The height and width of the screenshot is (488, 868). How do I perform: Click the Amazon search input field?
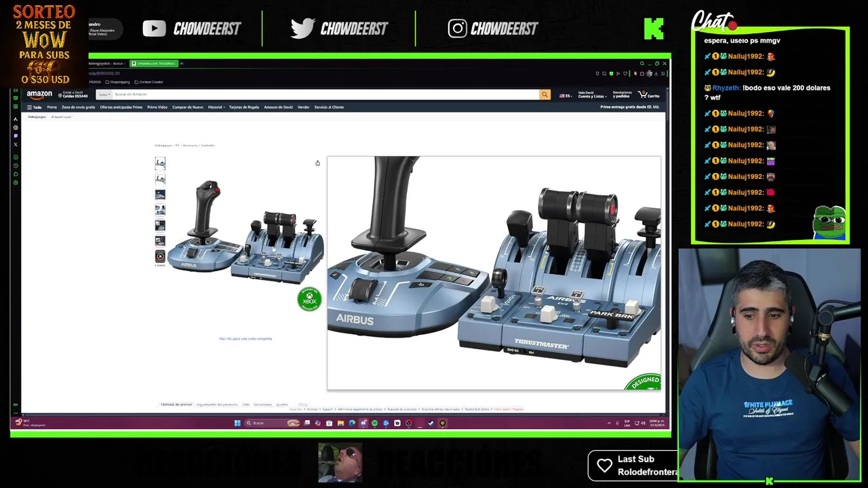(325, 95)
